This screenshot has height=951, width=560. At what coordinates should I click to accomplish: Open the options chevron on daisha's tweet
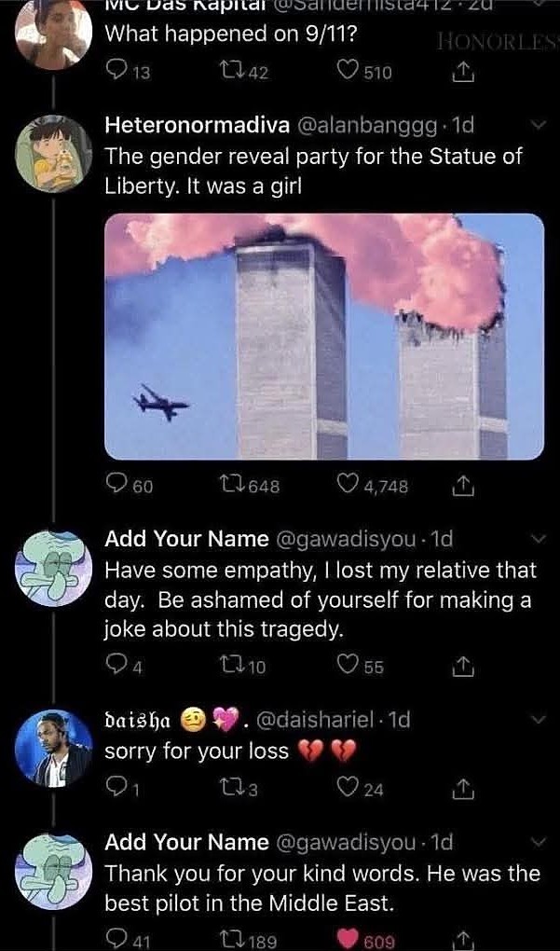[x=538, y=720]
